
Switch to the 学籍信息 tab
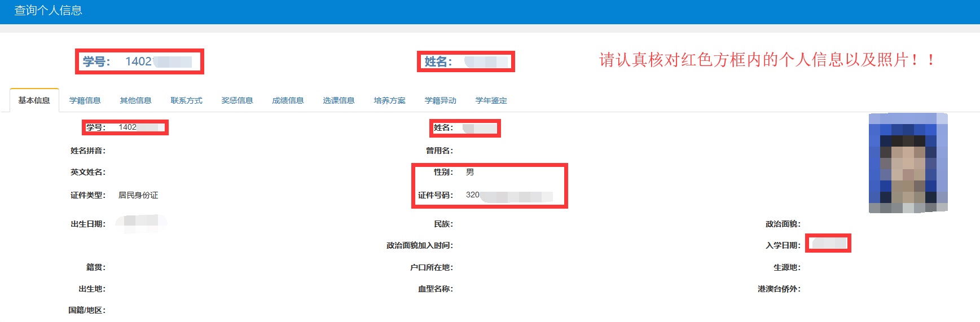85,100
